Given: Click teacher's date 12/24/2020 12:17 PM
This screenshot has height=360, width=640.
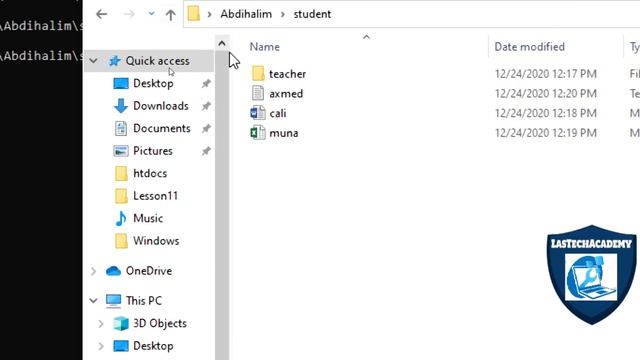Looking at the screenshot, I should 546,74.
